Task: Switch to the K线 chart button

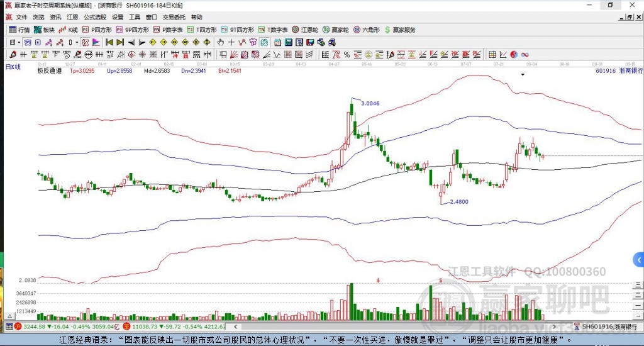Action: [x=68, y=30]
